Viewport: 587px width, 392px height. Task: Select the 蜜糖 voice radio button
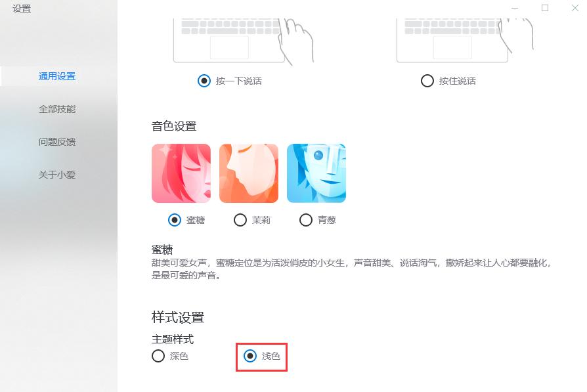pyautogui.click(x=173, y=220)
